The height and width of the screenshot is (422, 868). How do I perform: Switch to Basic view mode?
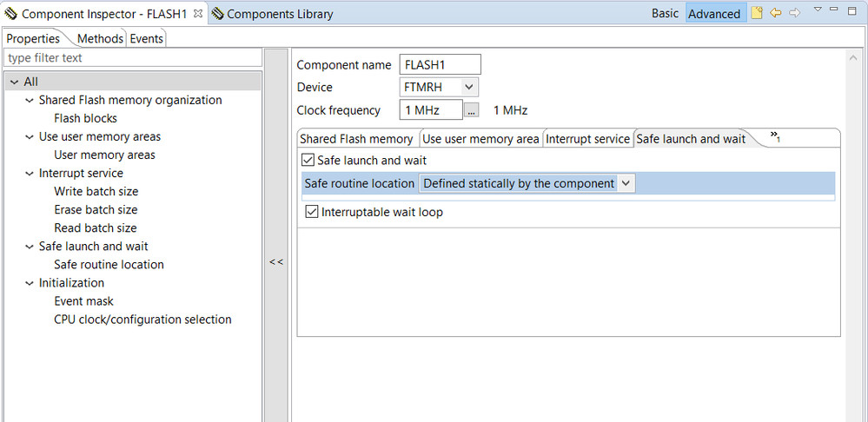coord(666,14)
